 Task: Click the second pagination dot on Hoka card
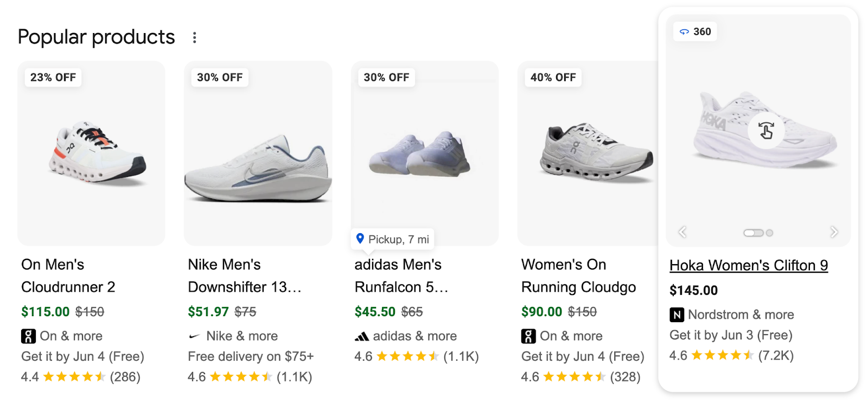point(768,232)
